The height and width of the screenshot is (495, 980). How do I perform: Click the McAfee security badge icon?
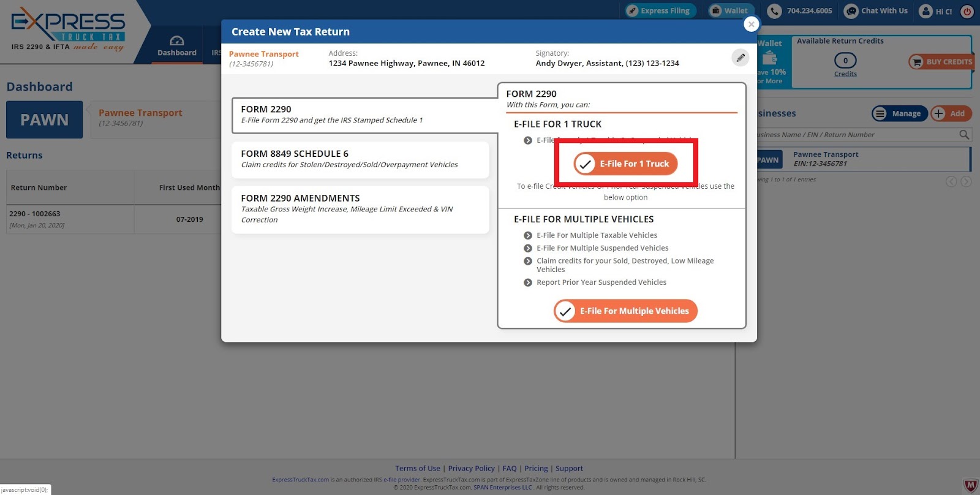[x=971, y=486]
